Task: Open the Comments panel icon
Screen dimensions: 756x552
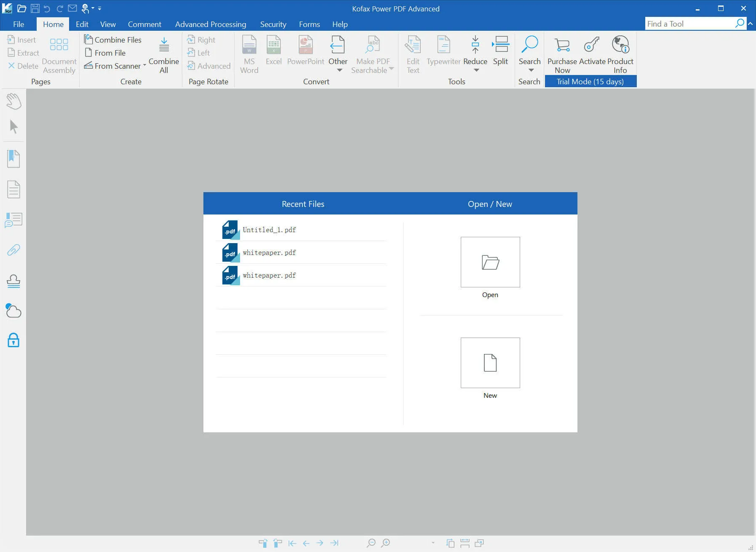Action: coord(13,220)
